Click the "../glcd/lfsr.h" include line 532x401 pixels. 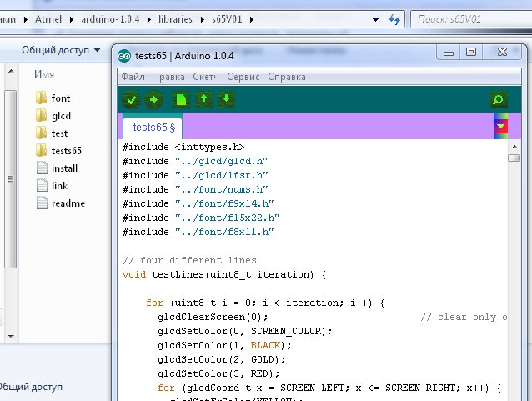point(195,175)
